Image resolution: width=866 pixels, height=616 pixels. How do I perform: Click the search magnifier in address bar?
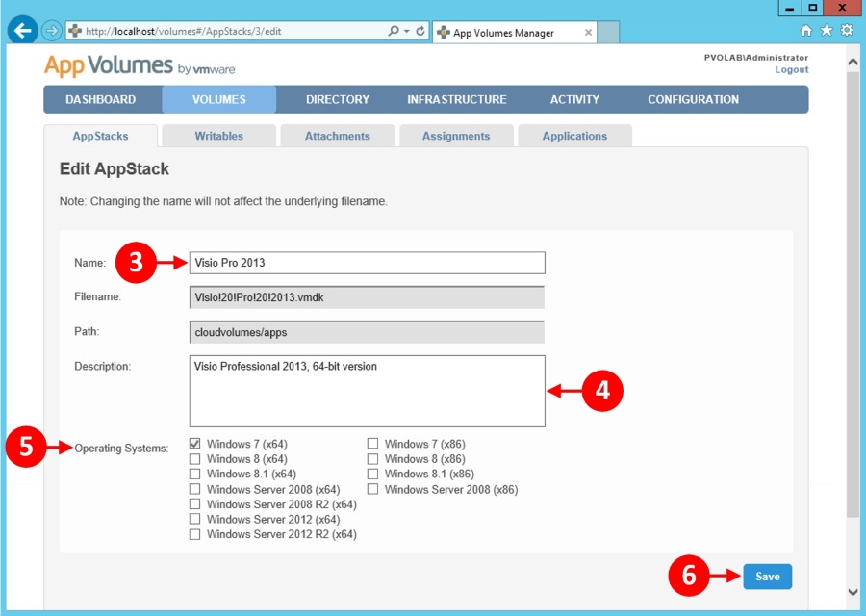tap(394, 31)
